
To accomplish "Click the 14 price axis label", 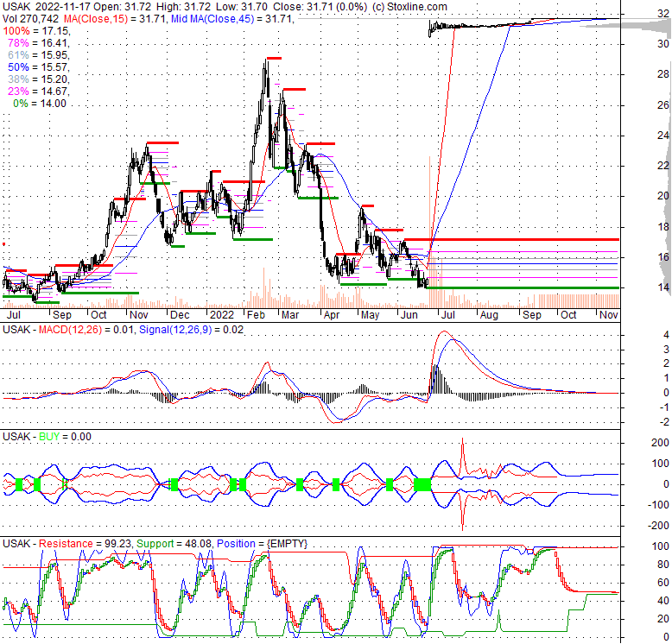I will [x=663, y=287].
